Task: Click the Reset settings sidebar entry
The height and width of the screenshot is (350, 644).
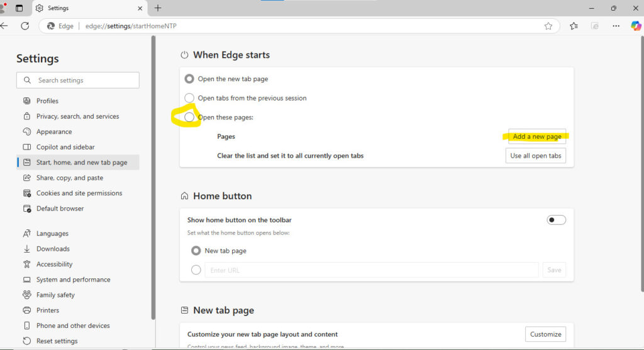Action: click(x=78, y=341)
